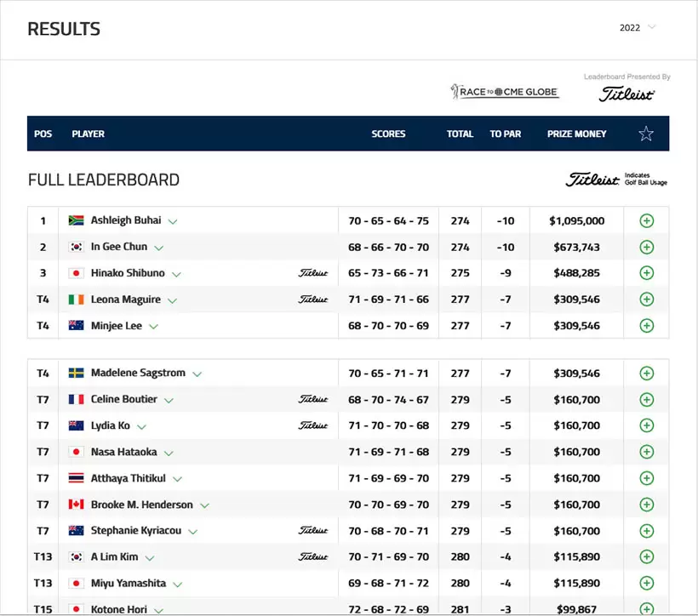Open Stephanie Kyriacou's player name link

(135, 531)
